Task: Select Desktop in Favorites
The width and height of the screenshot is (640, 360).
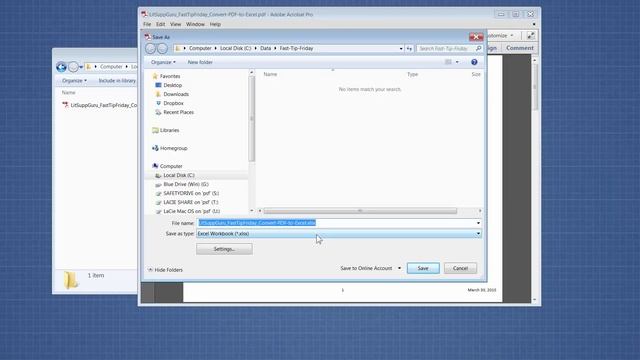Action: click(x=172, y=85)
